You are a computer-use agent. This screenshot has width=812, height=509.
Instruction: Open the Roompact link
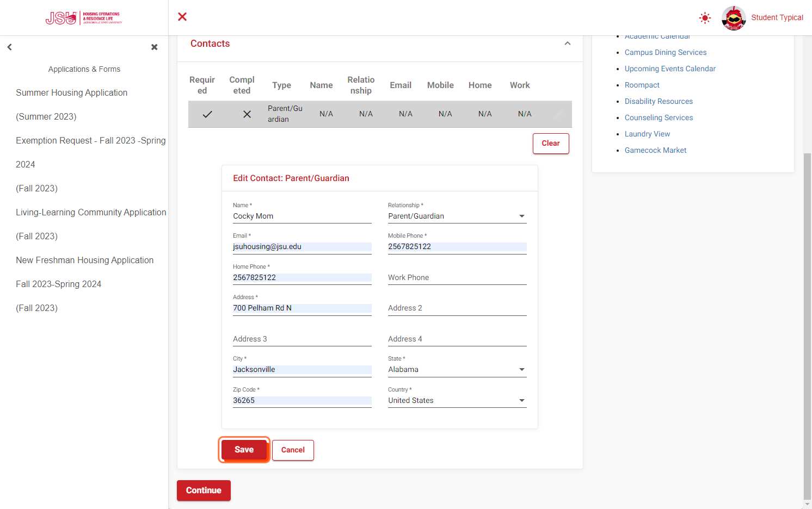point(642,85)
